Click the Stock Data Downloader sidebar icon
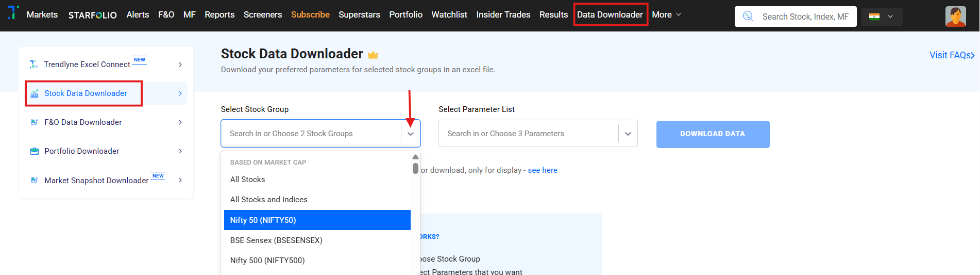This screenshot has width=980, height=275. pos(35,93)
